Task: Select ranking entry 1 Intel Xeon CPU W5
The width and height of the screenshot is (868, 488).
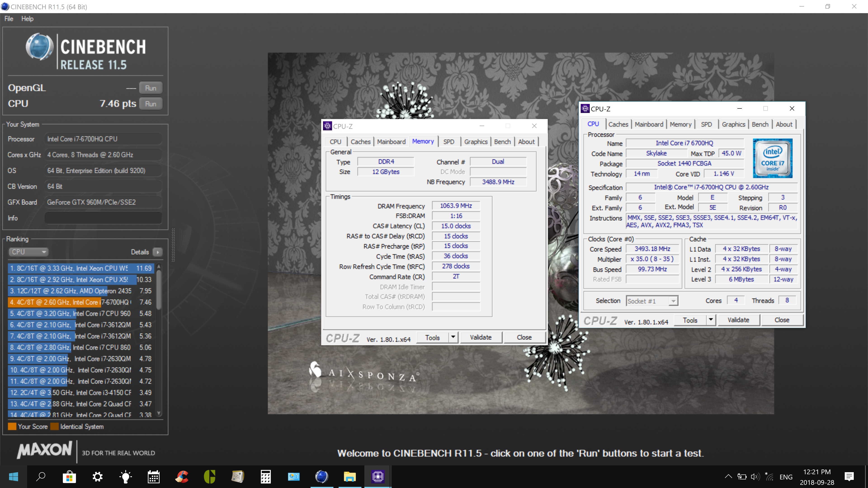Action: (x=81, y=268)
